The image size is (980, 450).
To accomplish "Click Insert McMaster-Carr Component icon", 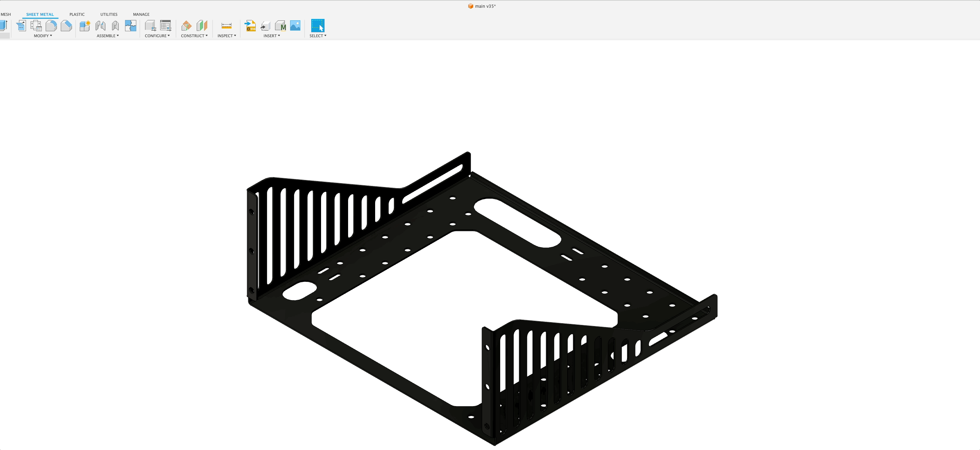I will (x=280, y=26).
